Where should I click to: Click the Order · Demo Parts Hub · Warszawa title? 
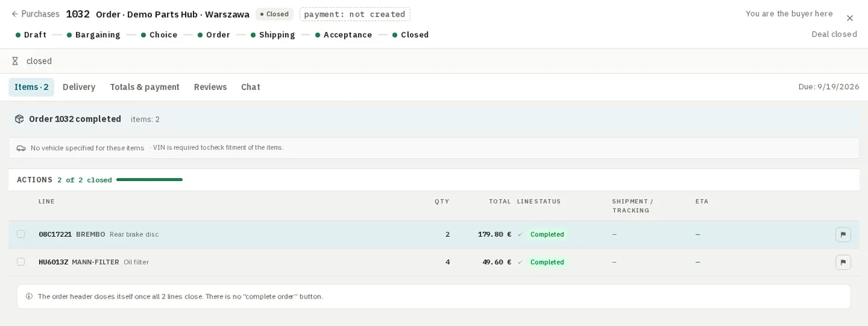click(173, 14)
